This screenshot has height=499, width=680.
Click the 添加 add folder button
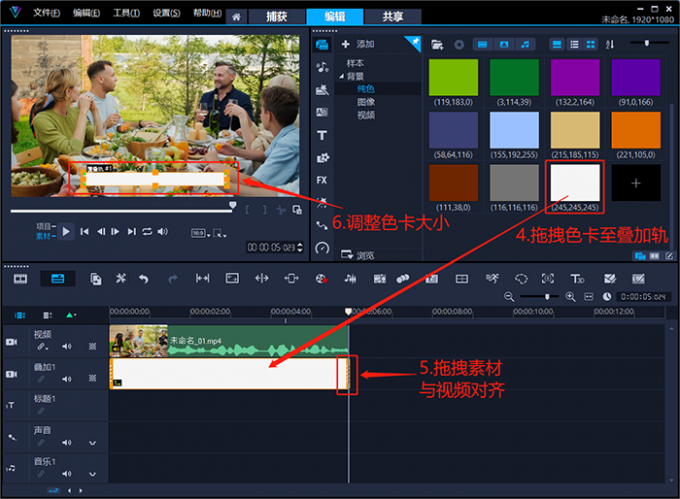pos(358,44)
